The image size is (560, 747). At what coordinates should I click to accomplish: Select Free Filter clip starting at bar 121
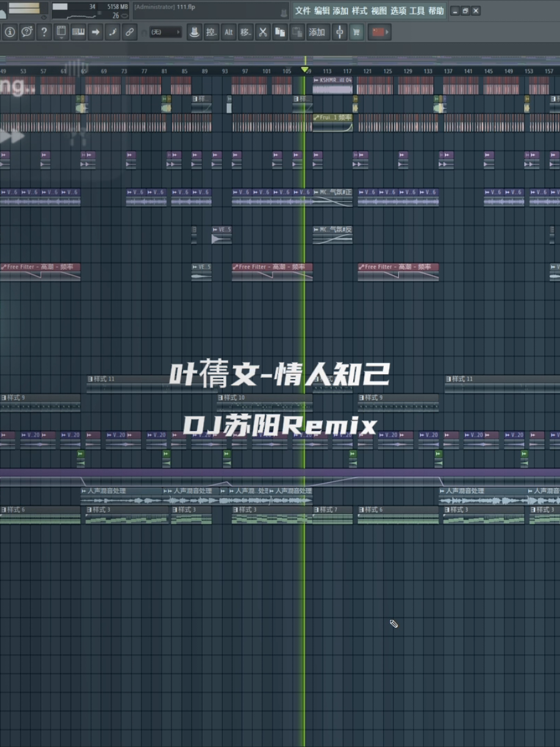point(398,272)
